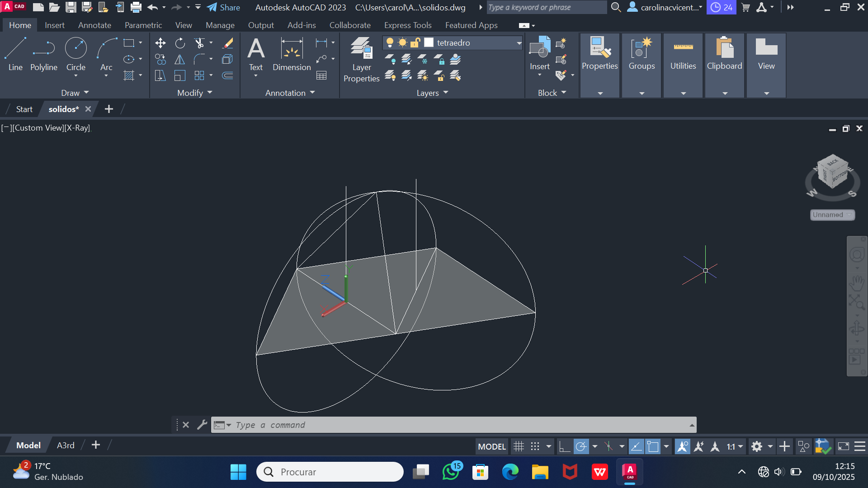Switch to the A3rd layout tab
The height and width of the screenshot is (488, 868).
66,445
